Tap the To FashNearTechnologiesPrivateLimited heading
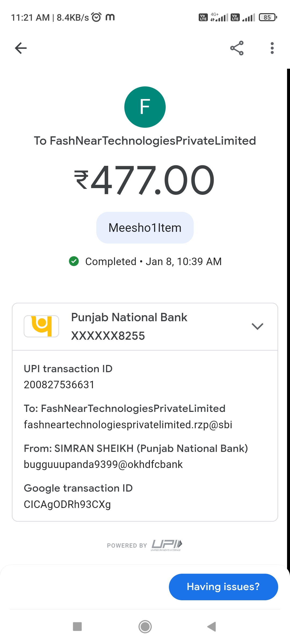 coord(145,141)
